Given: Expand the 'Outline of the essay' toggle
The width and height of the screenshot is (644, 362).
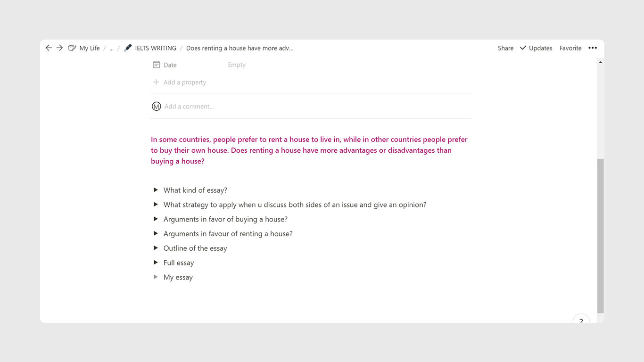Looking at the screenshot, I should (x=156, y=248).
